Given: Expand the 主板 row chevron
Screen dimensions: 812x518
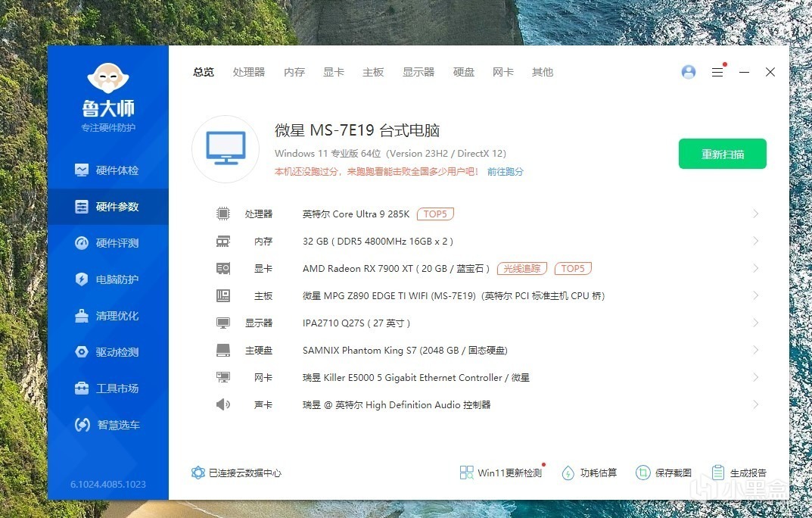Looking at the screenshot, I should tap(755, 295).
